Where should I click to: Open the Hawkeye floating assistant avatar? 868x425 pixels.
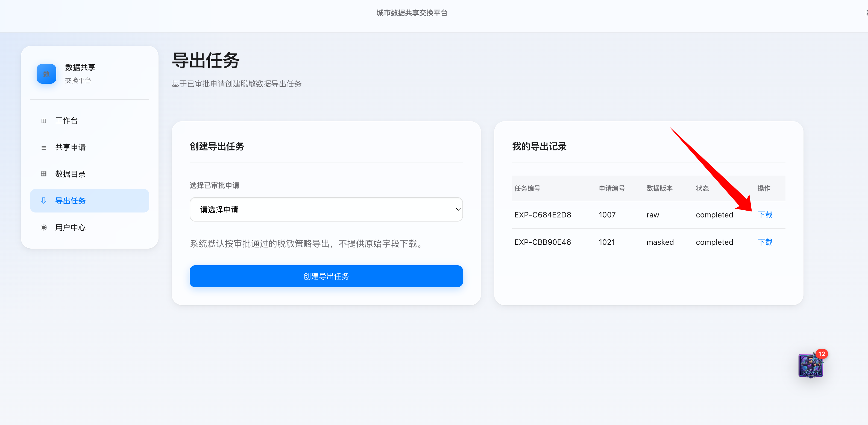pos(810,366)
